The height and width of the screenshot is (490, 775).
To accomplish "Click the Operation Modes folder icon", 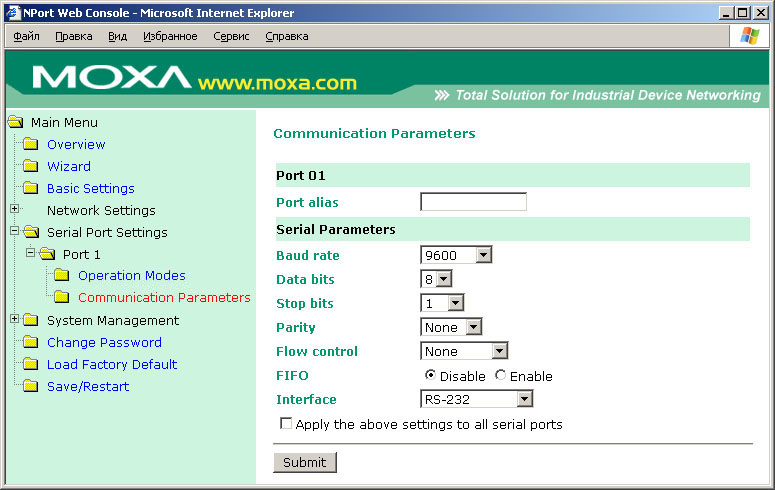I will [x=61, y=276].
